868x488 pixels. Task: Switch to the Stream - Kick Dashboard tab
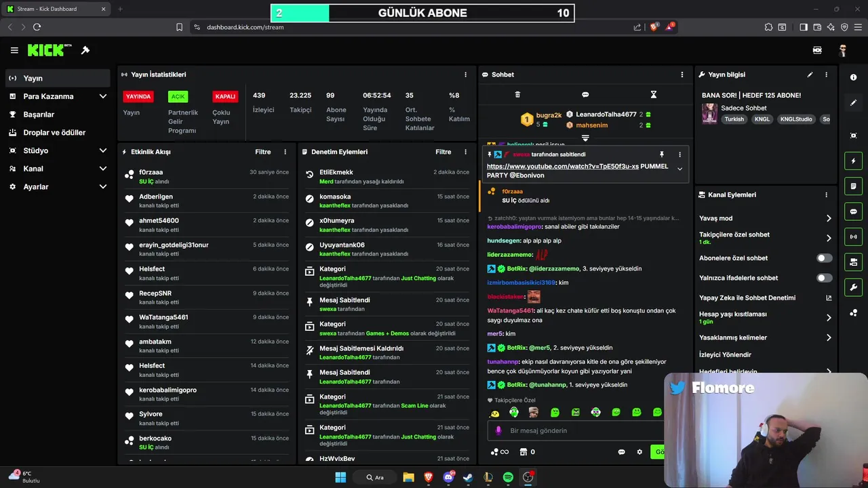pyautogui.click(x=56, y=9)
